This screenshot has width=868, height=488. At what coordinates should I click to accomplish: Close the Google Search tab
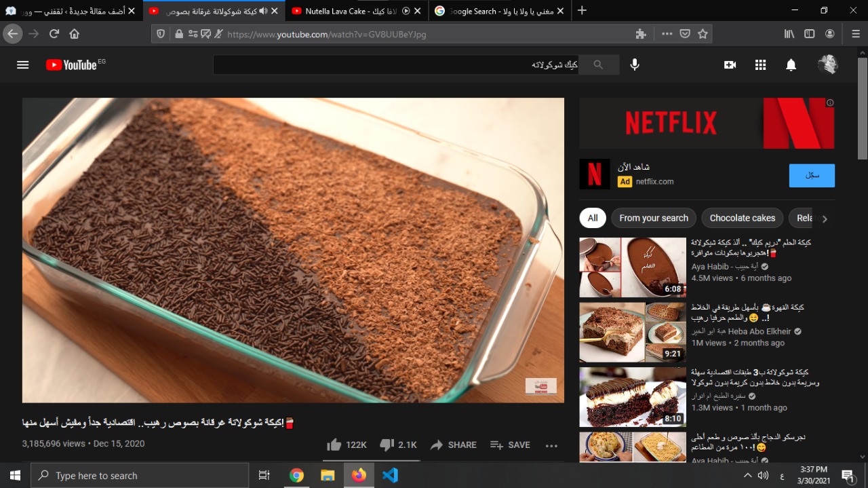point(561,11)
